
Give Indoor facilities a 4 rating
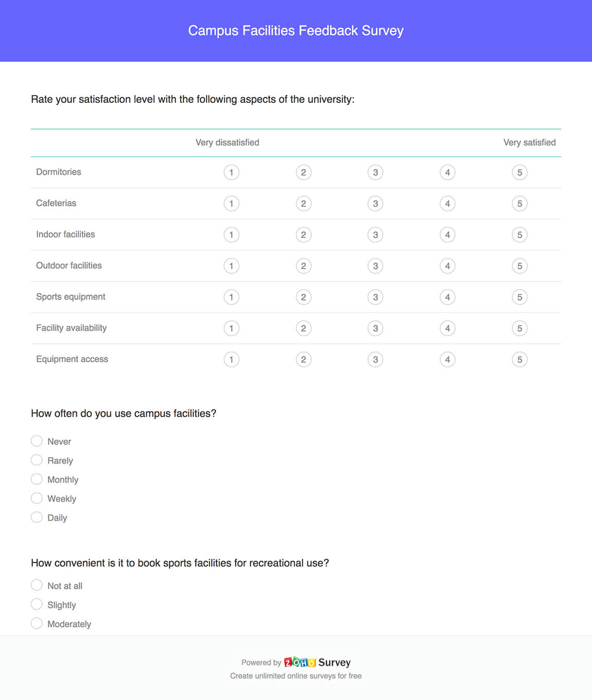447,235
